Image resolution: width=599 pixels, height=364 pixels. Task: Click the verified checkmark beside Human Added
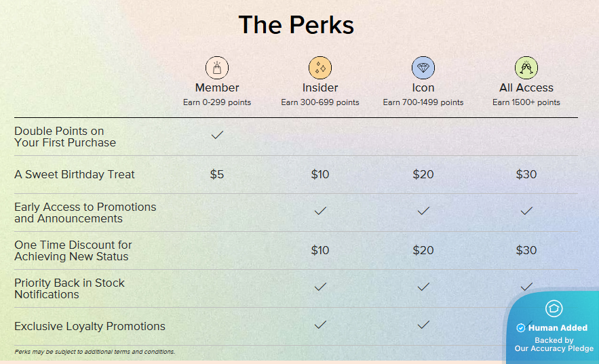tap(521, 328)
